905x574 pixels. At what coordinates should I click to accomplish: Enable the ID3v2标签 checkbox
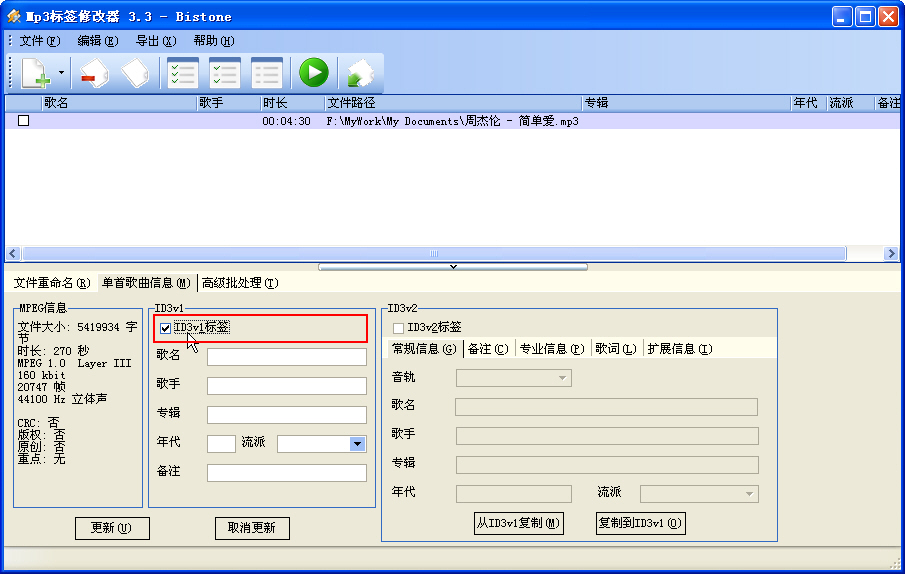coord(399,328)
